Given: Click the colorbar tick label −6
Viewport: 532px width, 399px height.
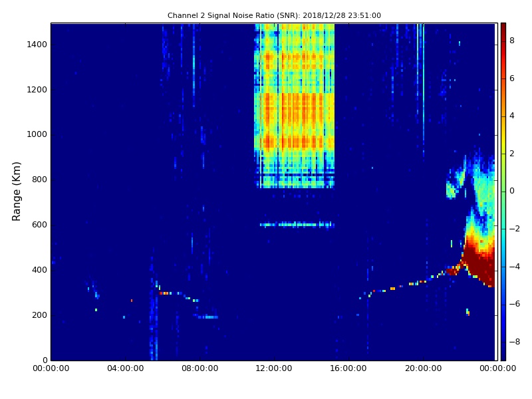Looking at the screenshot, I should coord(515,304).
